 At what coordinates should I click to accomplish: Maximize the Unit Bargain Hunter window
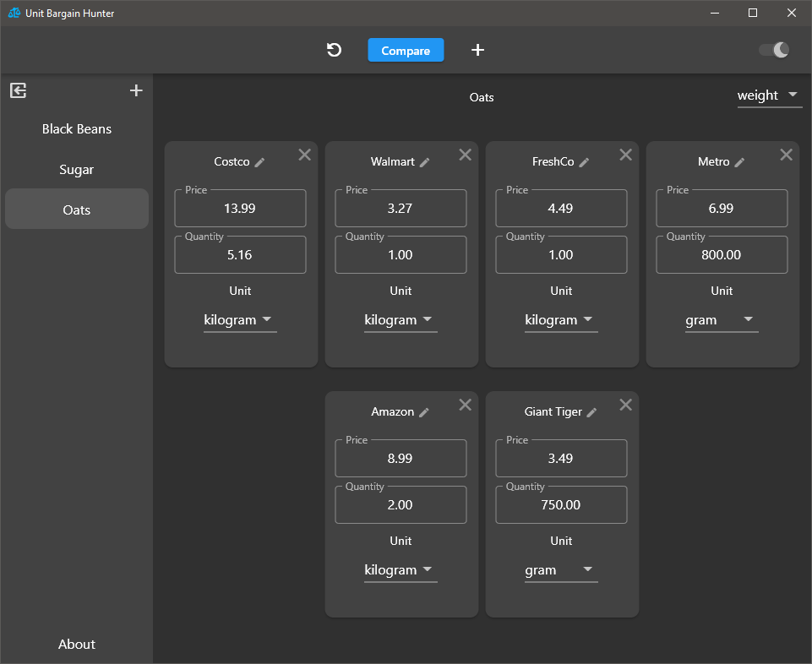[x=753, y=13]
